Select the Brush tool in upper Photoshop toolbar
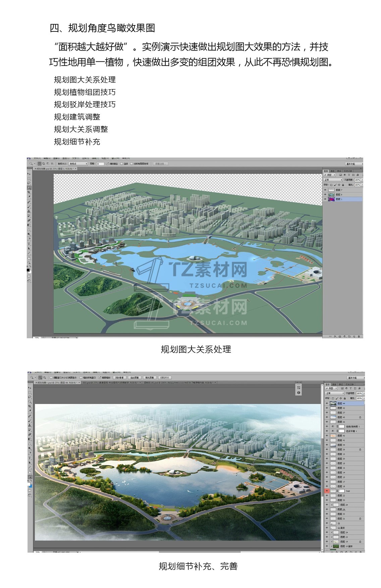 click(29, 207)
